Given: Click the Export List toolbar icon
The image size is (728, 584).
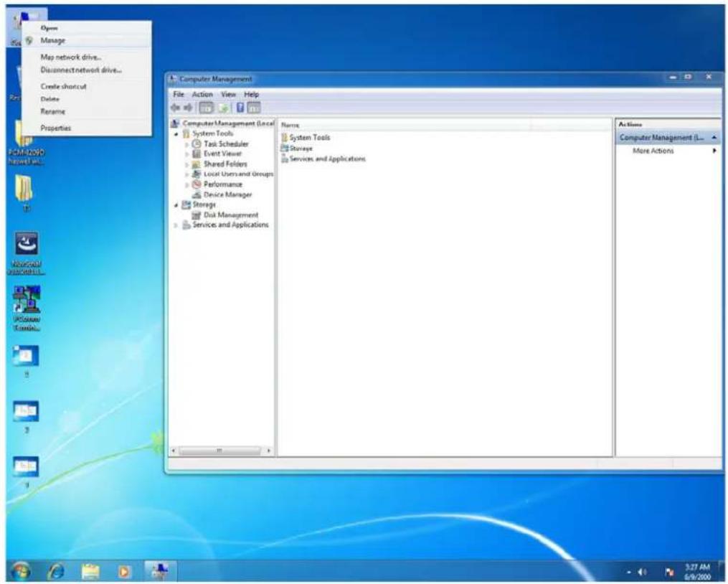Looking at the screenshot, I should (223, 108).
